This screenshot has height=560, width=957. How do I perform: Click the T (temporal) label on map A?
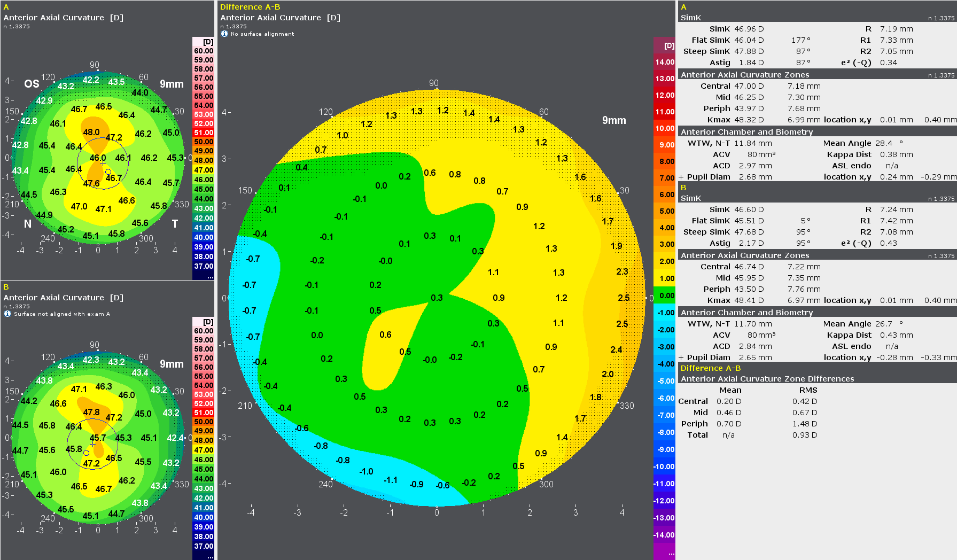coord(175,224)
